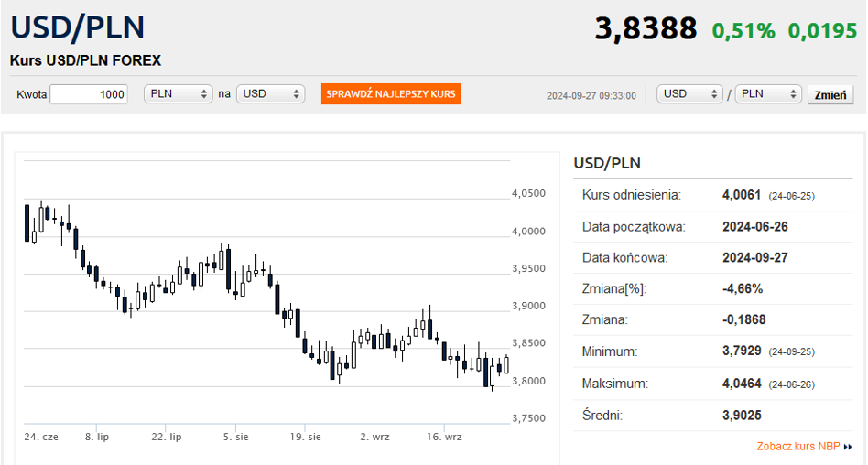This screenshot has height=465, width=868.
Task: Click the Średni value 3,9025
Action: tap(742, 416)
